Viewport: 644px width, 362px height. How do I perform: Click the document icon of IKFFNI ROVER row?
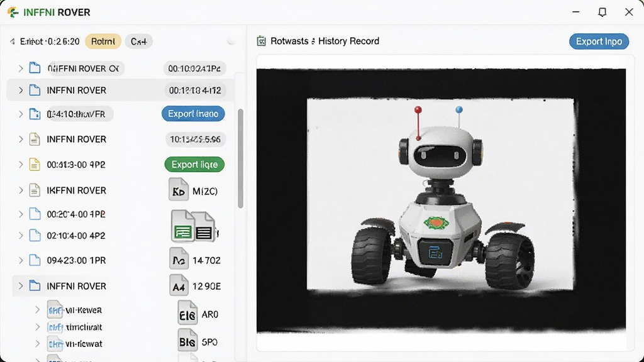click(35, 190)
